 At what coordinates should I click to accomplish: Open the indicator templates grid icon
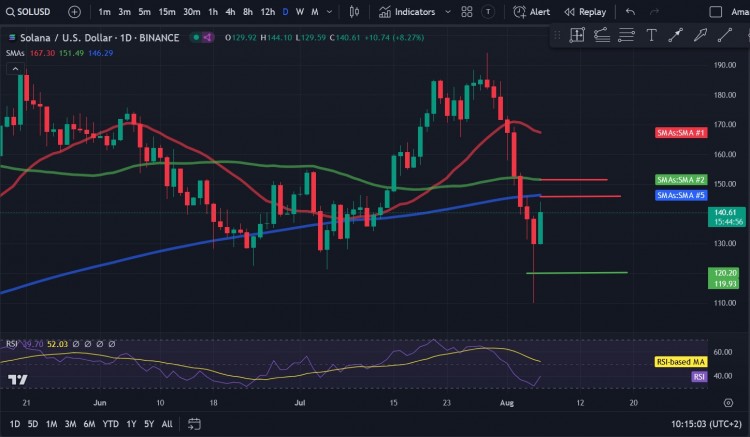point(467,12)
